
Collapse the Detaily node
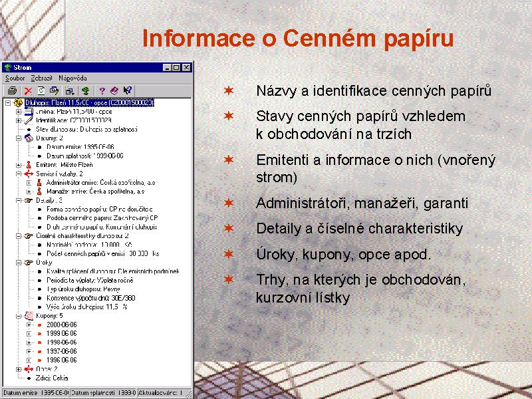(19, 200)
